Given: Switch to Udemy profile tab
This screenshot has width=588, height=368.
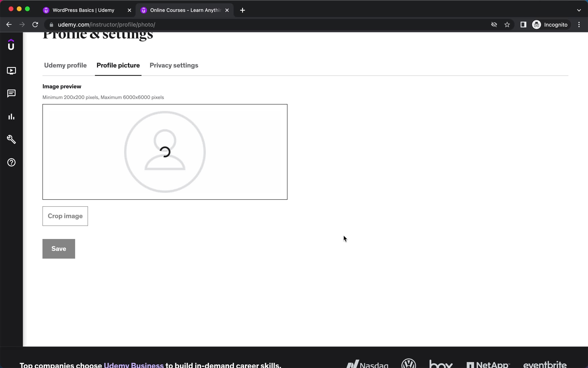Looking at the screenshot, I should (65, 65).
